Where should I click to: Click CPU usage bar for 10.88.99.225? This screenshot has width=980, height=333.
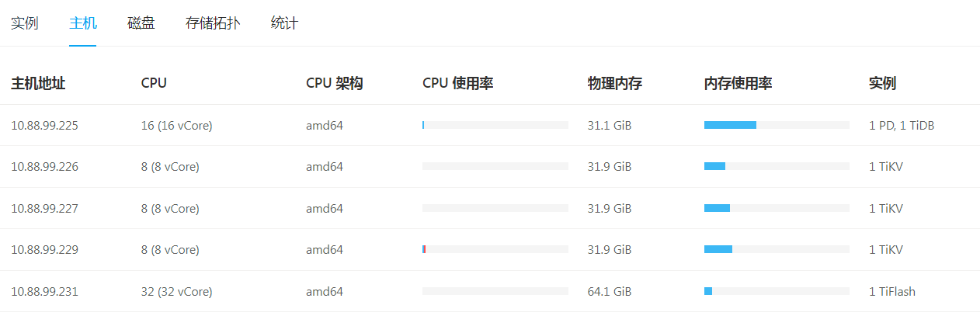click(x=495, y=125)
